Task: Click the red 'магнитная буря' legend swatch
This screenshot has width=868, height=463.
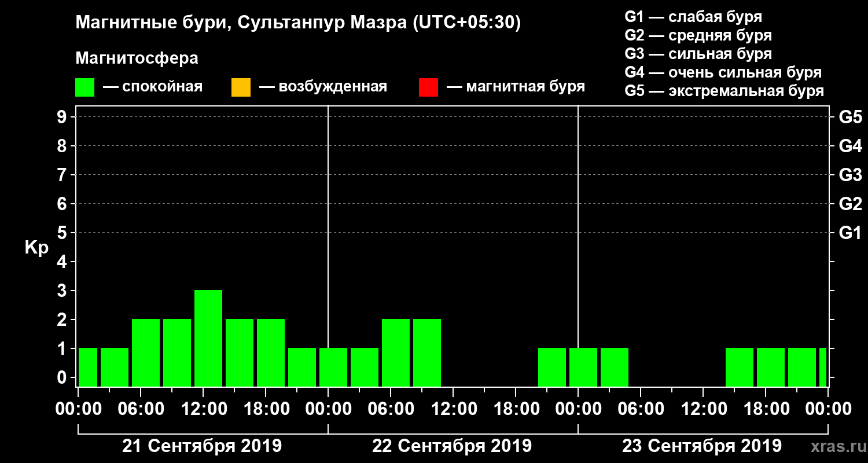Action: 428,87
